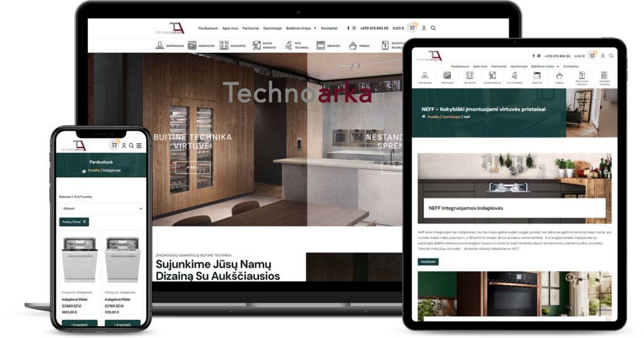Open Priedai pot icon on laptop
644x338 pixels.
pyautogui.click(x=353, y=45)
